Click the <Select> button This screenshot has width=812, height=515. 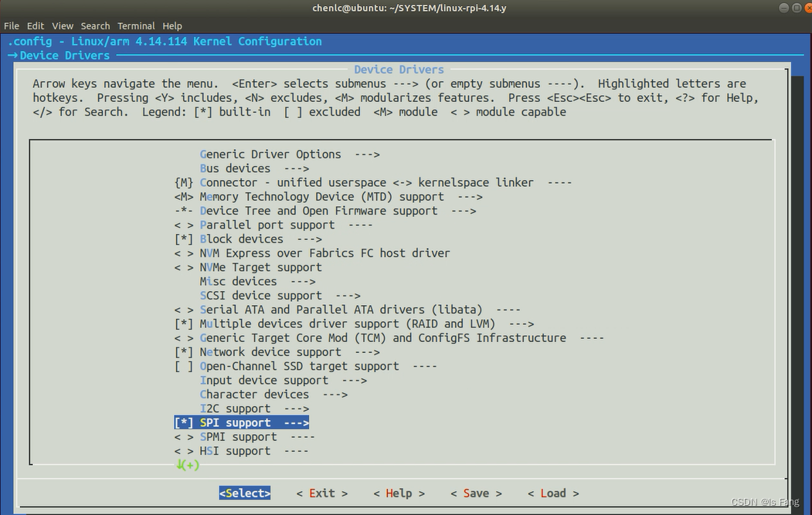pyautogui.click(x=245, y=493)
